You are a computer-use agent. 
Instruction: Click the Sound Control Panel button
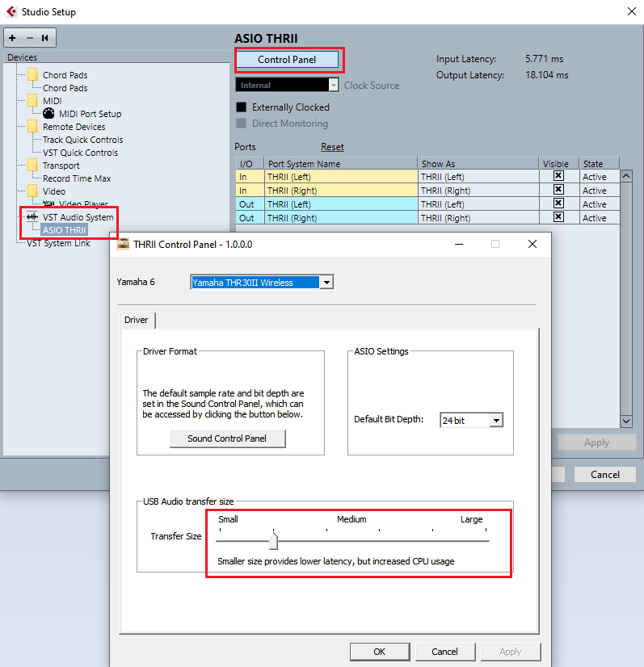click(227, 438)
